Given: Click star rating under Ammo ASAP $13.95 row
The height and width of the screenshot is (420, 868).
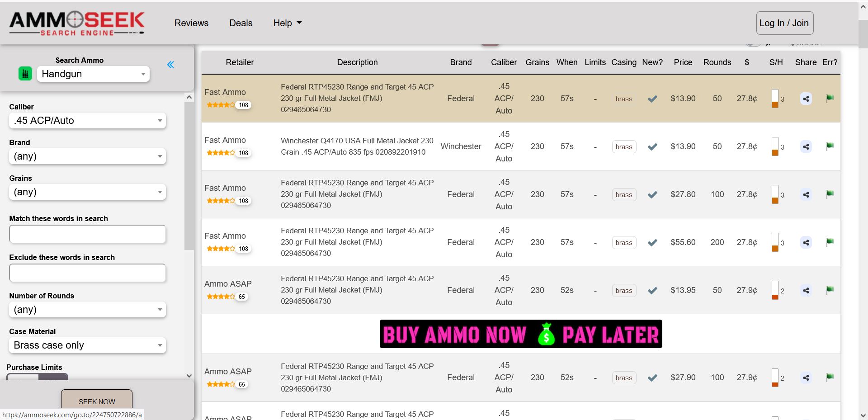Looking at the screenshot, I should 221,297.
